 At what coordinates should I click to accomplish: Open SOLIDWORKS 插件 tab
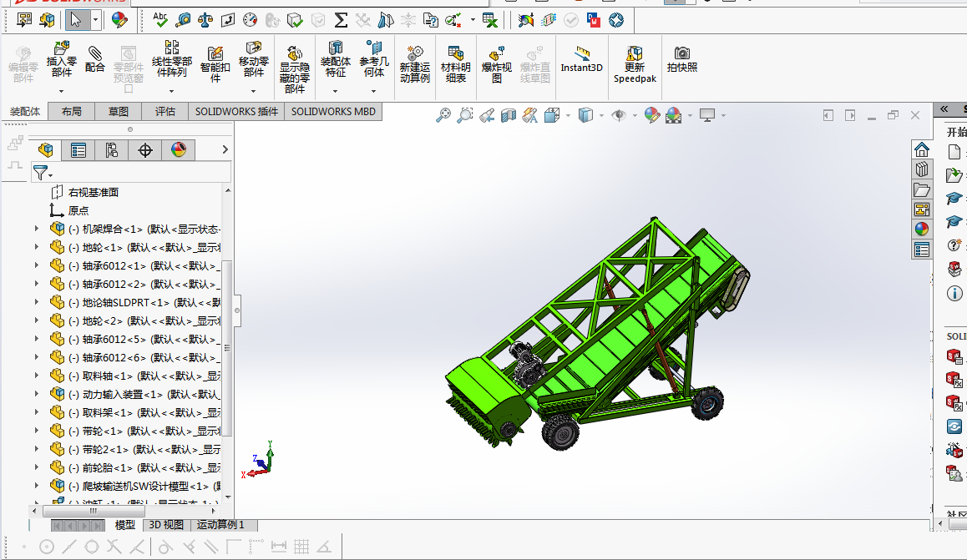click(x=237, y=112)
